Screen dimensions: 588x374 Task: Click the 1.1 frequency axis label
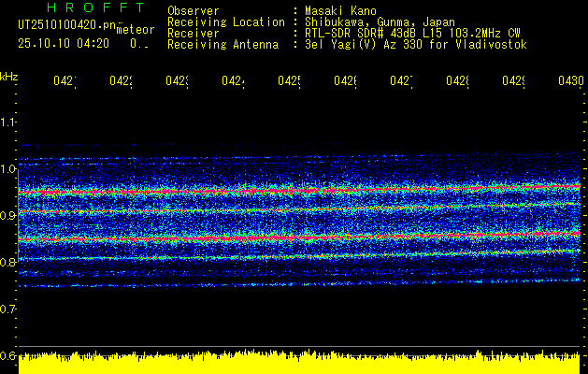(x=7, y=122)
